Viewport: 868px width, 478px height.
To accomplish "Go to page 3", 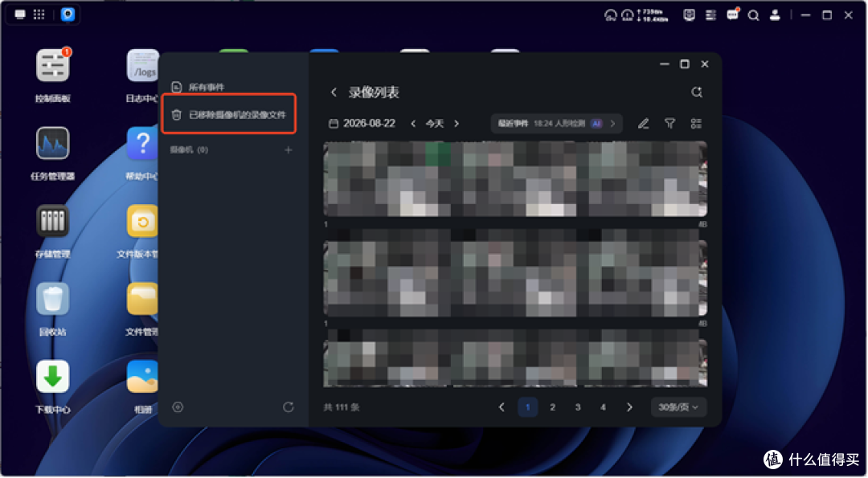I will pos(578,408).
